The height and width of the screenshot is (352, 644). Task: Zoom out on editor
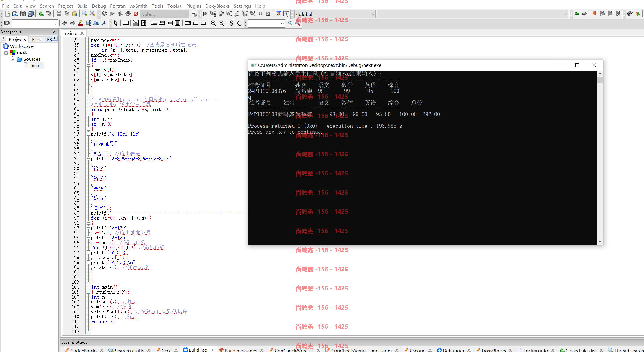coord(221,23)
